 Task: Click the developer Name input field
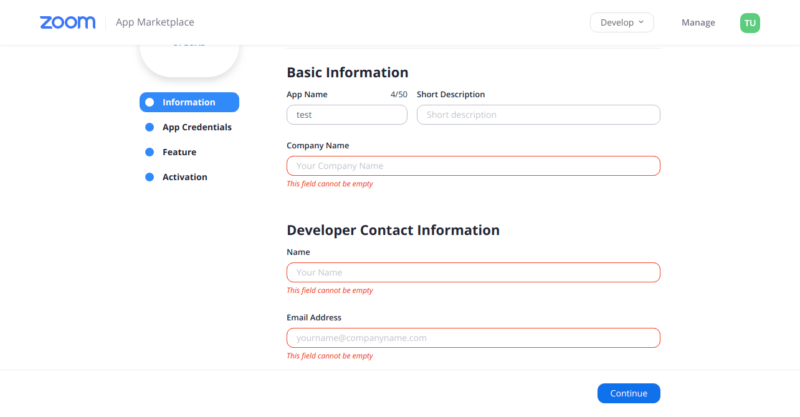[473, 272]
